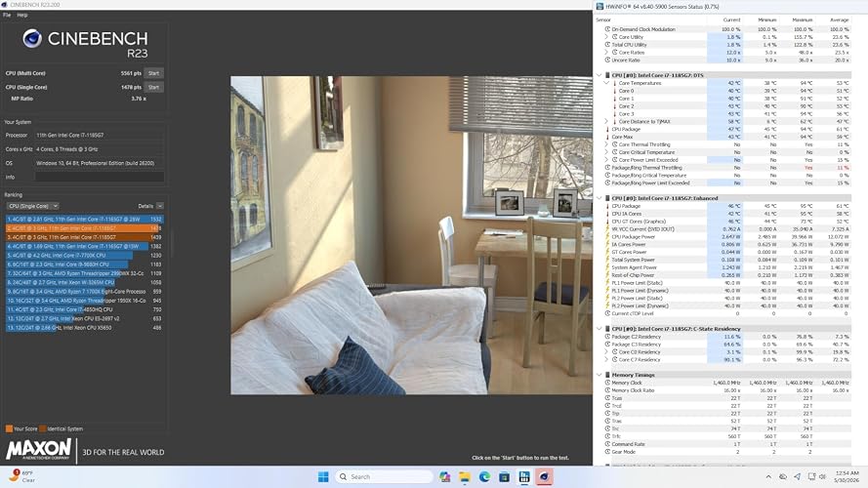
Task: Select ranking entry Intel Xeon CPU X5650
Action: [x=85, y=328]
